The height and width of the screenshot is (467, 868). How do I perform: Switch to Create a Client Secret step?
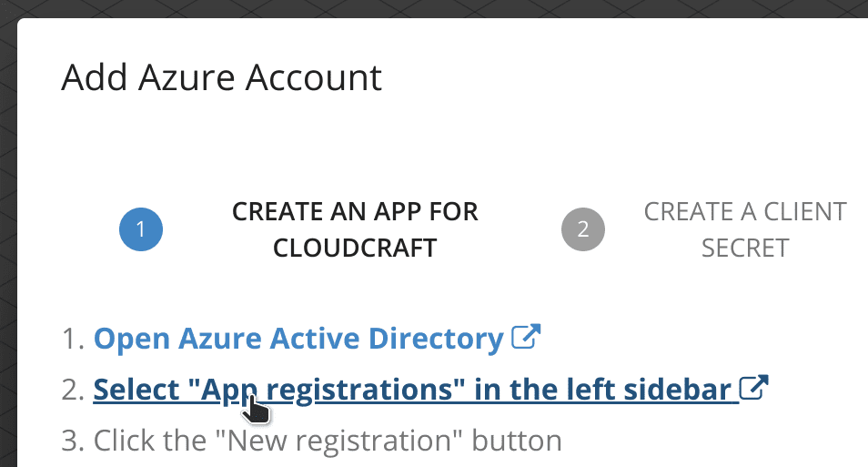(745, 229)
